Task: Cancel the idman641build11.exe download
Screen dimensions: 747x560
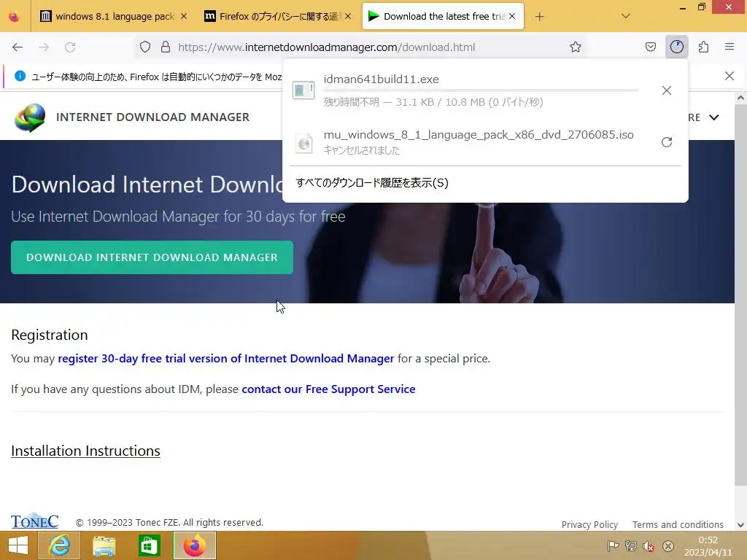Action: click(667, 90)
